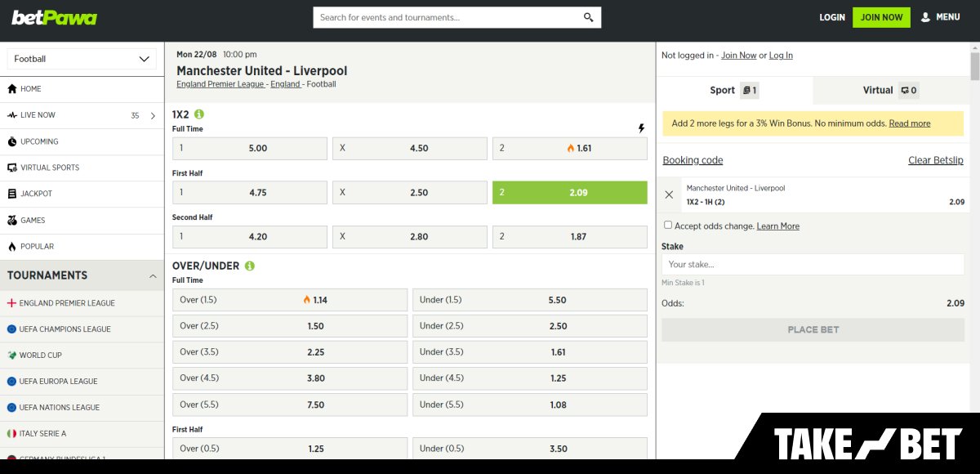This screenshot has height=474, width=980.
Task: Switch to the Sport betslip tab
Action: pos(735,91)
